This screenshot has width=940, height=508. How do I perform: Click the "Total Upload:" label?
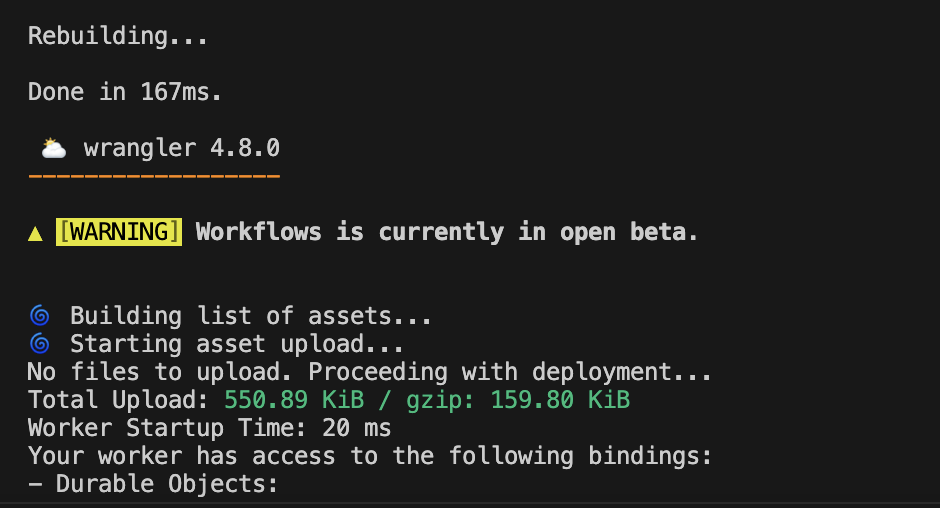pyautogui.click(x=118, y=401)
